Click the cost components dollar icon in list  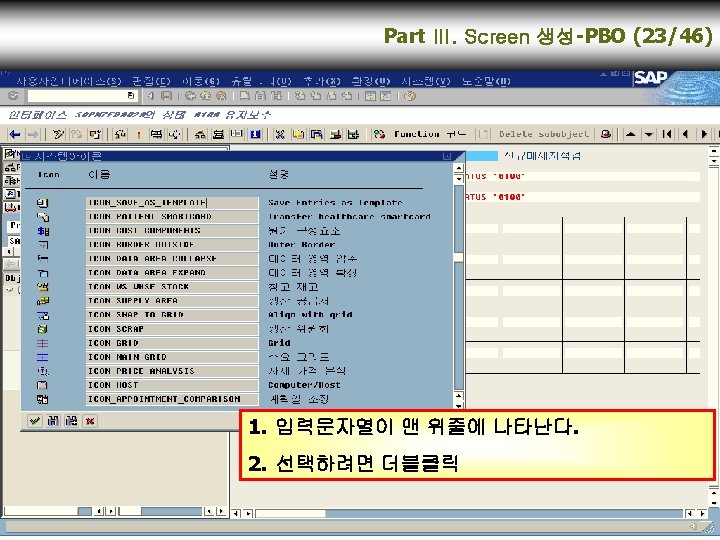43,231
